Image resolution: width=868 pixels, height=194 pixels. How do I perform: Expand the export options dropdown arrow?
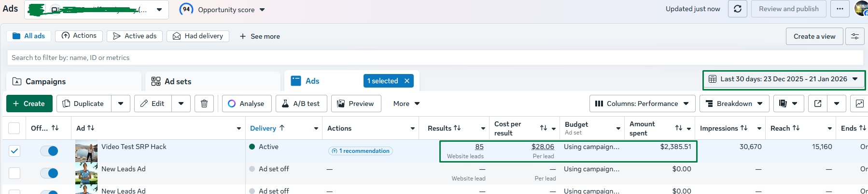837,104
